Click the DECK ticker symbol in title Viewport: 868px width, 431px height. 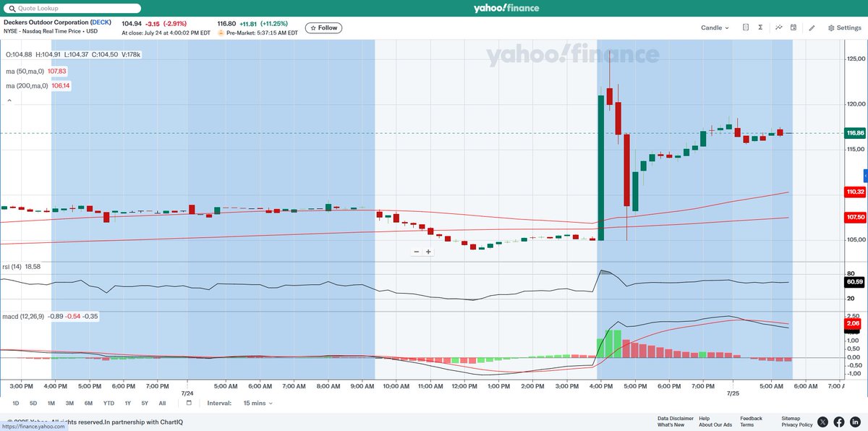(99, 23)
